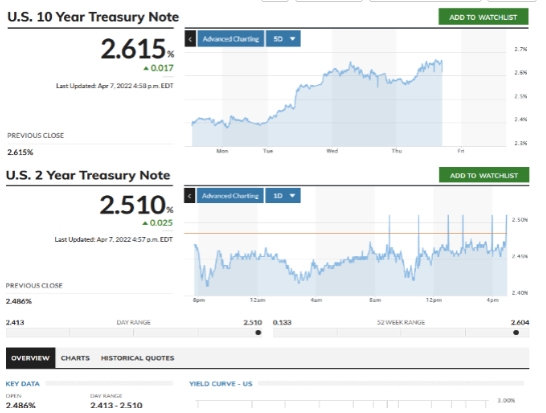The width and height of the screenshot is (546, 413).
Task: Click the previous close 2.486% value
Action: point(19,301)
